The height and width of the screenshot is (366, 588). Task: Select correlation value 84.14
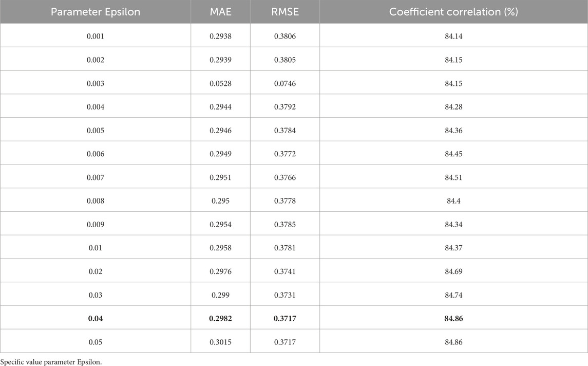coord(453,36)
